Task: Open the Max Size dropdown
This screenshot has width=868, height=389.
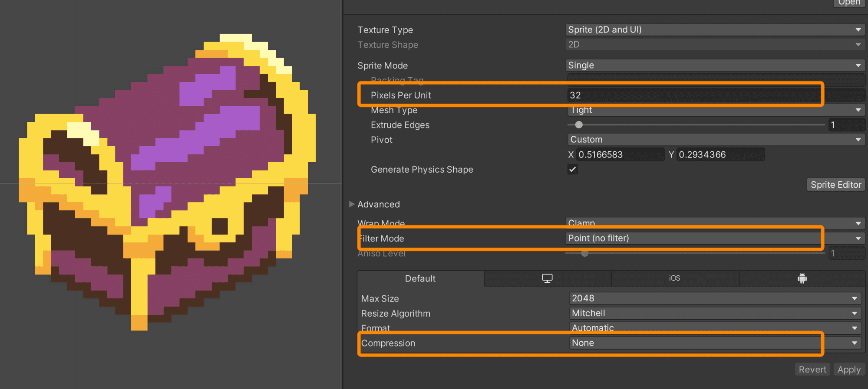Action: click(x=715, y=298)
